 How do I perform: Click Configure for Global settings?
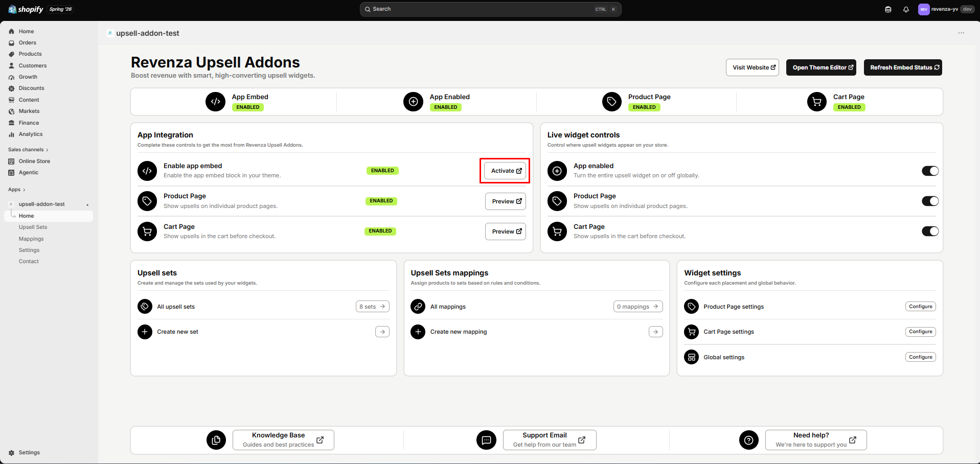[x=921, y=357]
